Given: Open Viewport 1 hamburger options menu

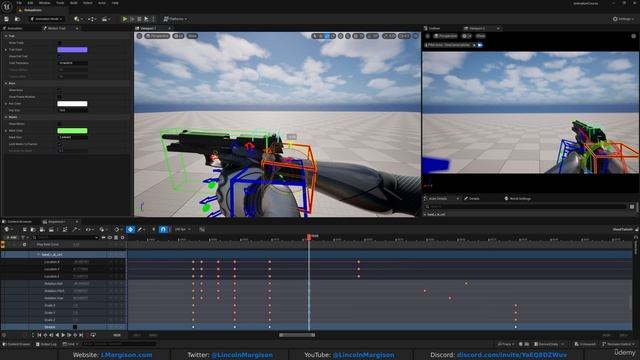Looking at the screenshot, I should [140, 36].
